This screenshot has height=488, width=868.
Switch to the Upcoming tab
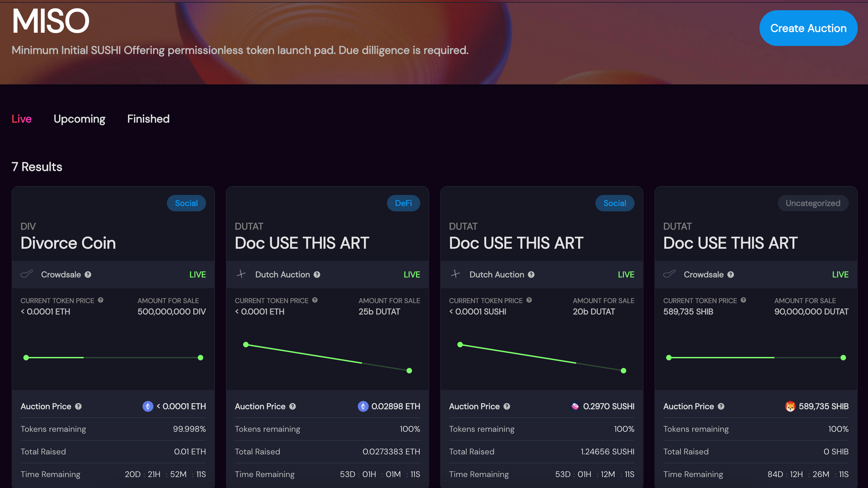coord(79,119)
